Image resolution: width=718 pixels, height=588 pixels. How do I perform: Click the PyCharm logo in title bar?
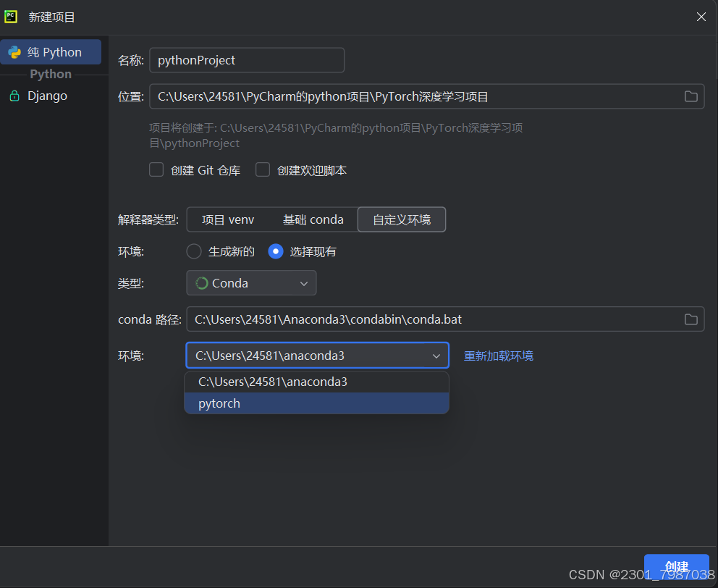[x=9, y=16]
